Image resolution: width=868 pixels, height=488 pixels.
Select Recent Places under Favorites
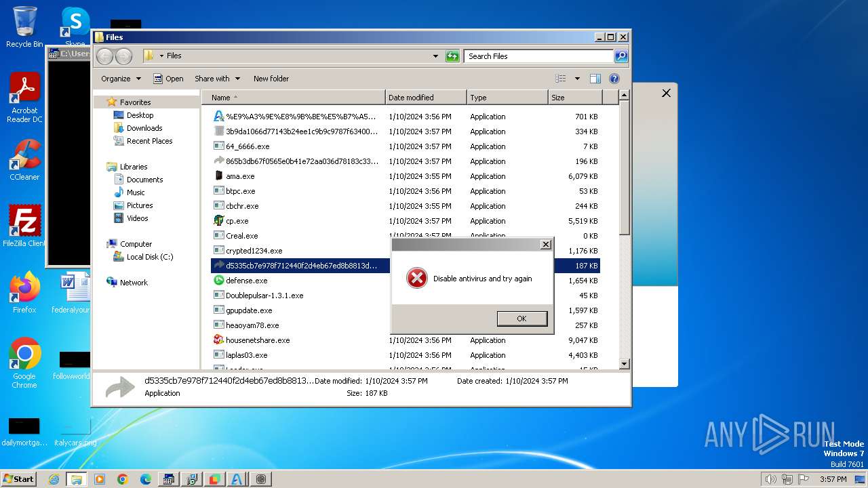click(149, 141)
